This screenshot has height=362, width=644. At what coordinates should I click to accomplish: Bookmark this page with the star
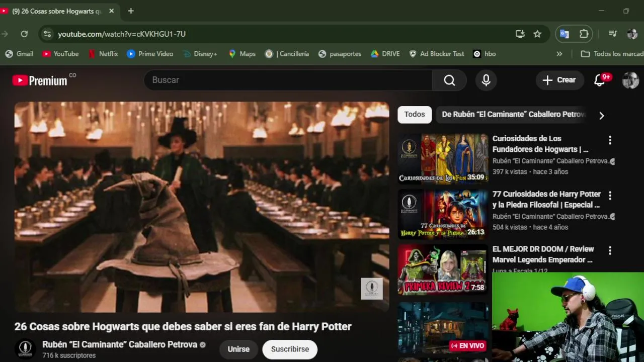tap(537, 34)
